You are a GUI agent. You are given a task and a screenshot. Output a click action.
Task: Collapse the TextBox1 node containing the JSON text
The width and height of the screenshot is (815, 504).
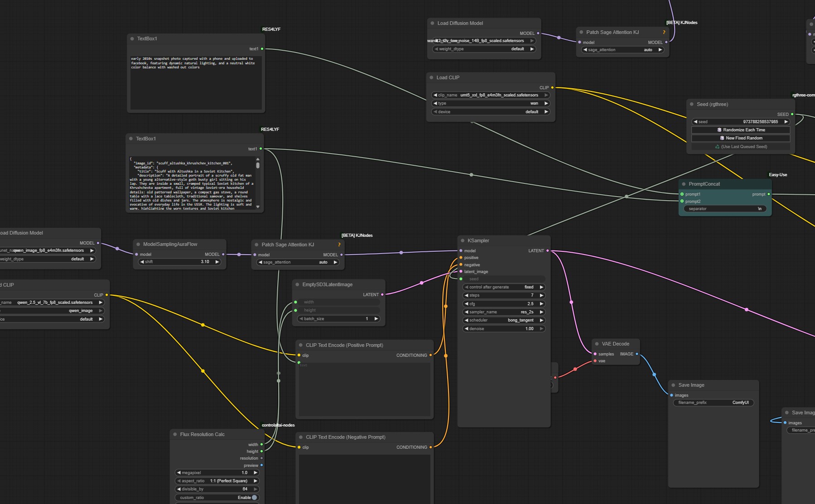pyautogui.click(x=131, y=139)
